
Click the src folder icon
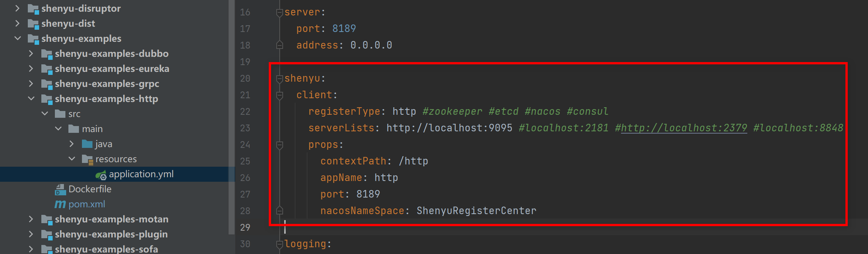60,114
